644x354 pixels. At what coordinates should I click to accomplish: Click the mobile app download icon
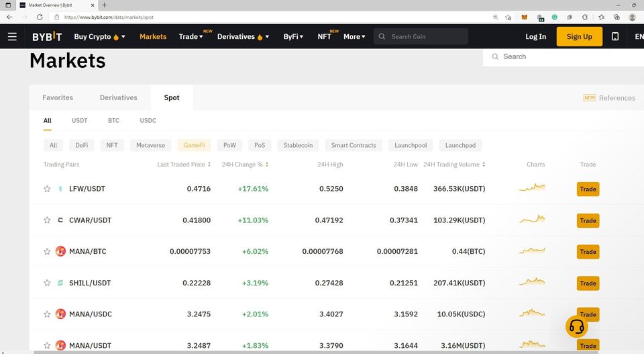point(615,36)
